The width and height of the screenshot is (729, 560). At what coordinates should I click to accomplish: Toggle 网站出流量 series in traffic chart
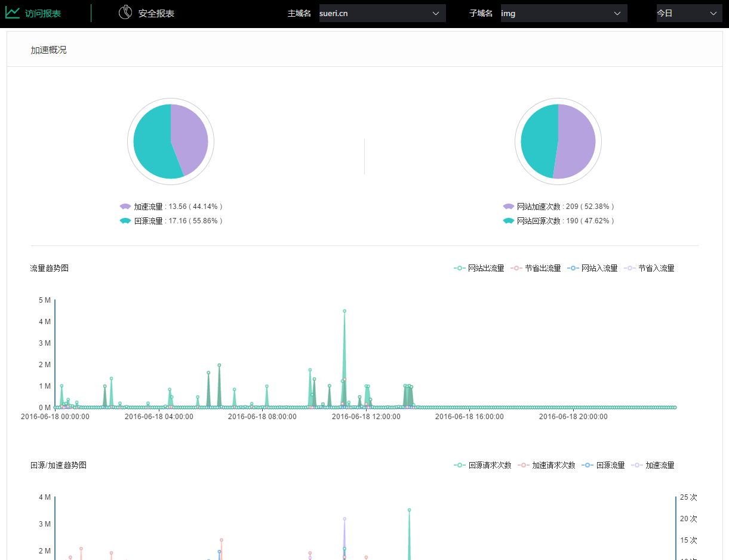(479, 269)
